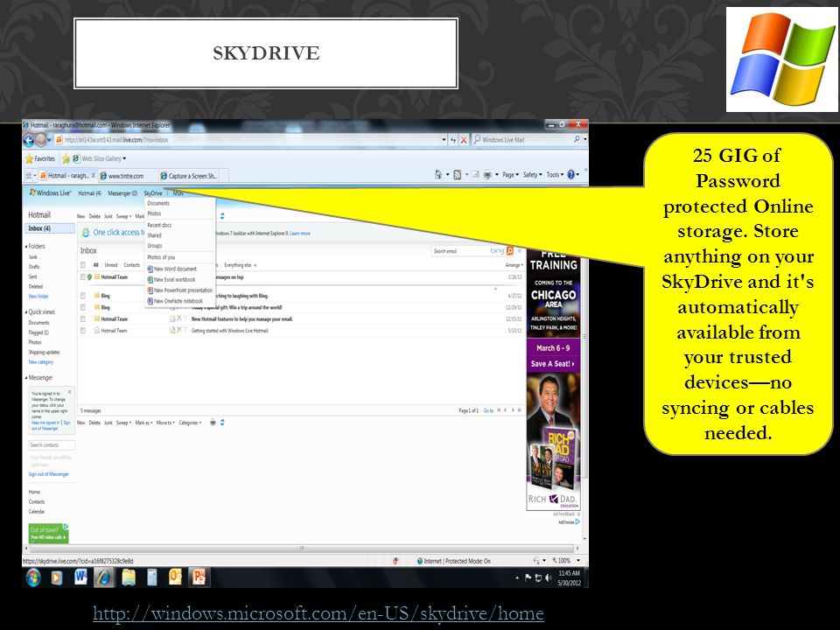
Task: Click the IE Home toolbar icon
Action: [x=437, y=175]
